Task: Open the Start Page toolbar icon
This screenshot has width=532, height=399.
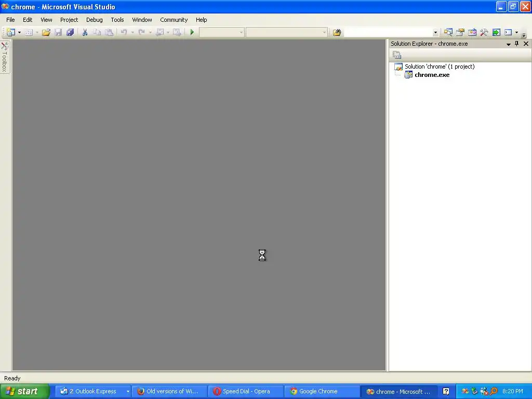Action: [x=496, y=32]
